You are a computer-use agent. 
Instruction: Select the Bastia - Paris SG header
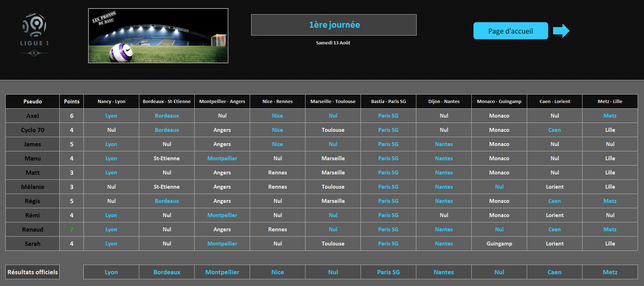click(388, 102)
